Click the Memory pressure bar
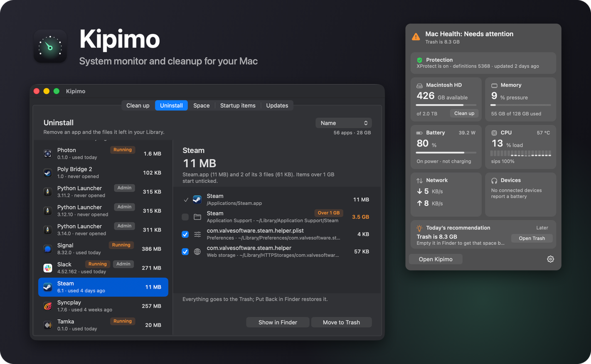This screenshot has height=364, width=591. [x=521, y=105]
